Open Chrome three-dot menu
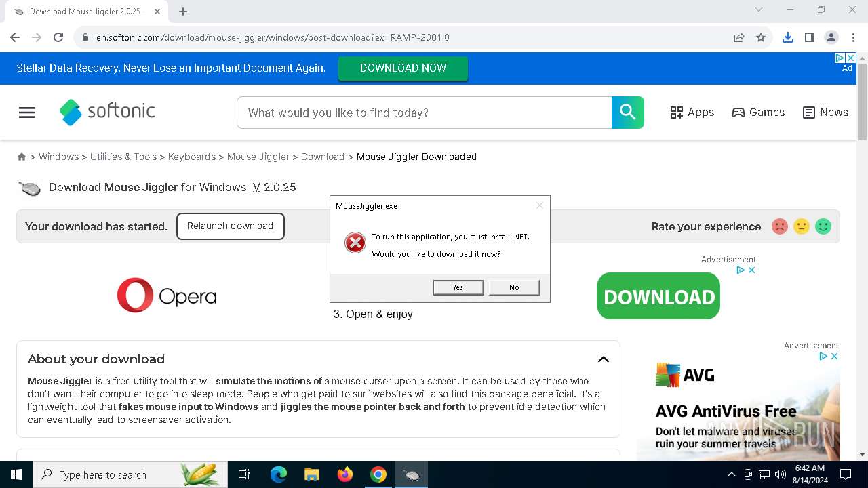Screen dimensions: 868x488 click(x=853, y=37)
